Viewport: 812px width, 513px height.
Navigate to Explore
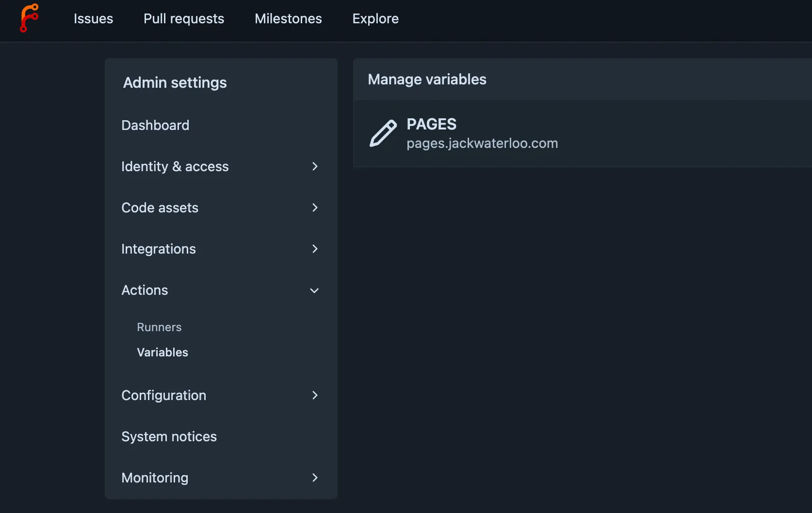click(x=375, y=18)
